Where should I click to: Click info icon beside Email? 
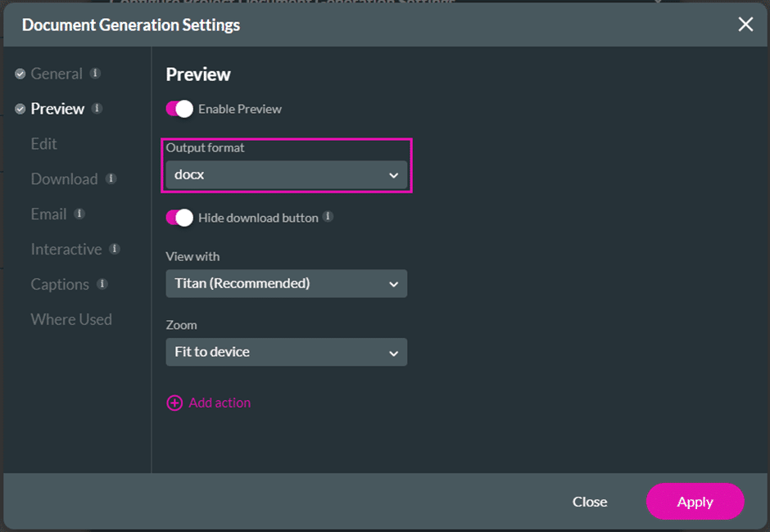[79, 214]
